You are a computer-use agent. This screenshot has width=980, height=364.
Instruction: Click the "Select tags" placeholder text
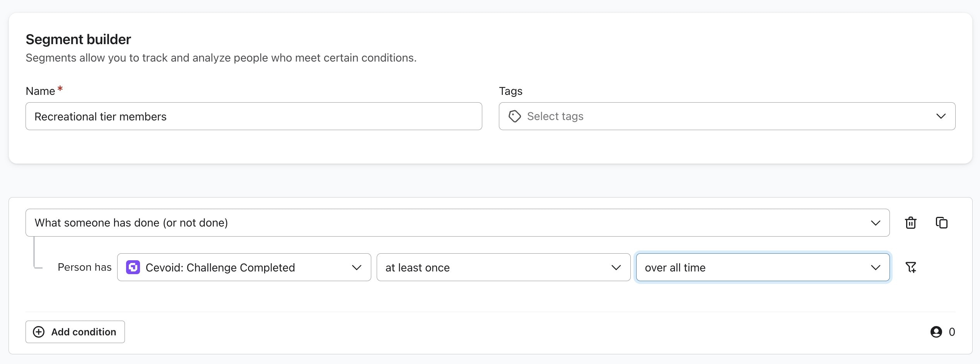click(555, 116)
